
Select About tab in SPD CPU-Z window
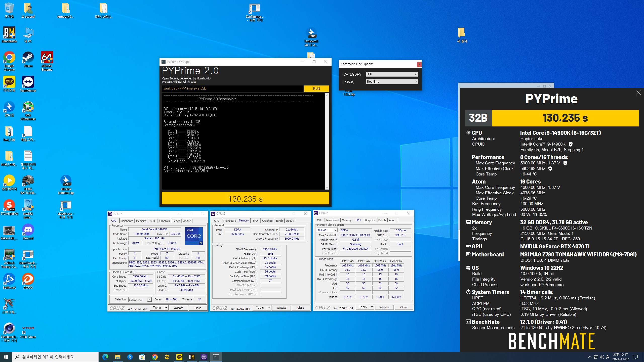tap(393, 220)
